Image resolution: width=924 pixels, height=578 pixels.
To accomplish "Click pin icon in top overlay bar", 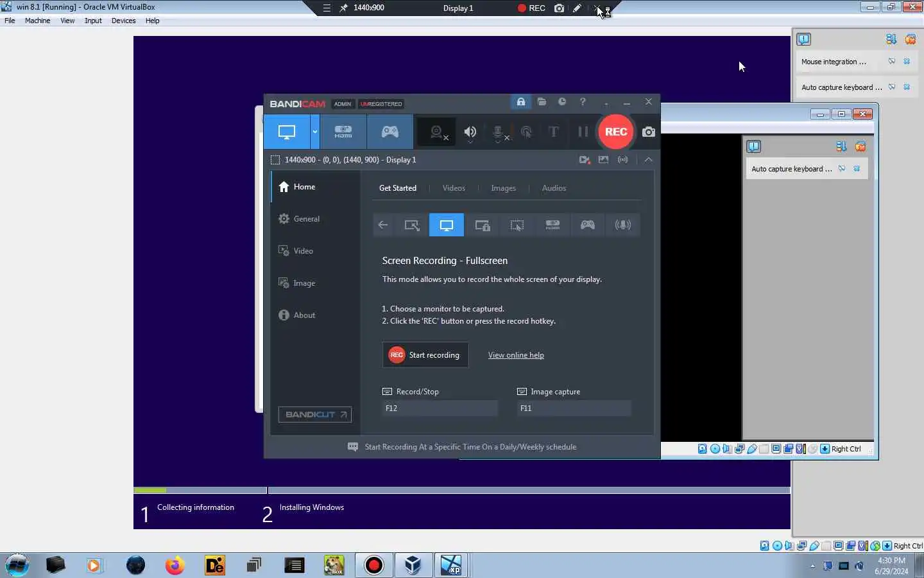I will pos(344,8).
